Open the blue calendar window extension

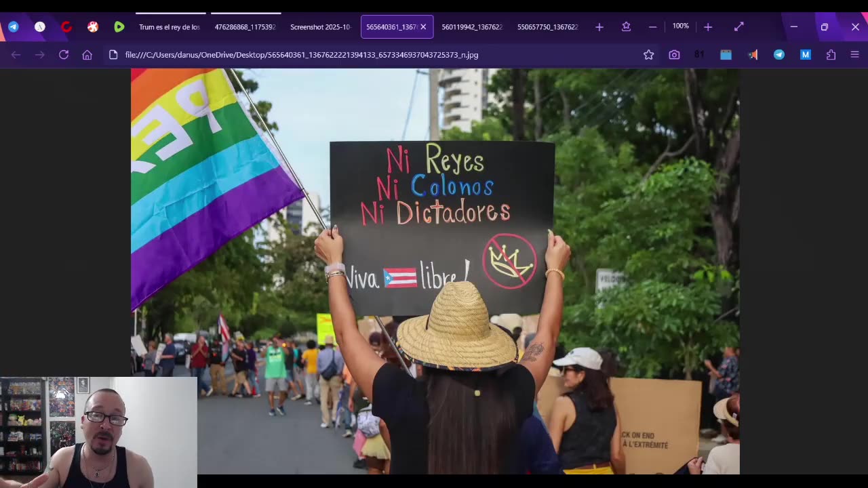point(726,55)
